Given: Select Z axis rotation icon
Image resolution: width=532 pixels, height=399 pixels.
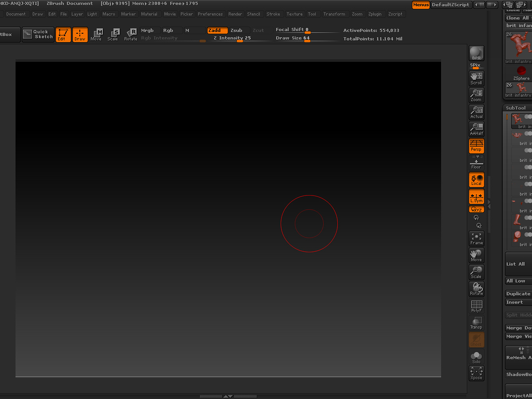Looking at the screenshot, I should (478, 226).
